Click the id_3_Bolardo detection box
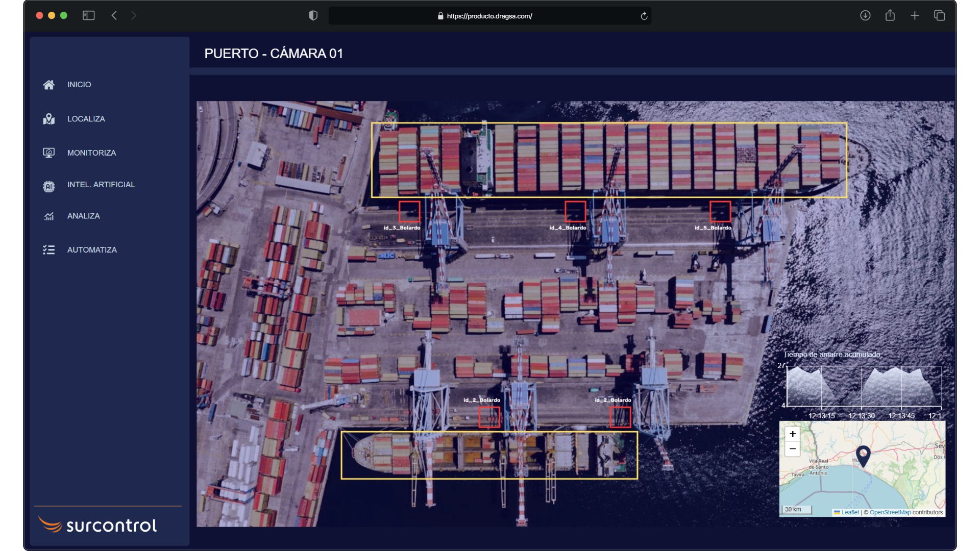This screenshot has width=980, height=551. [410, 211]
